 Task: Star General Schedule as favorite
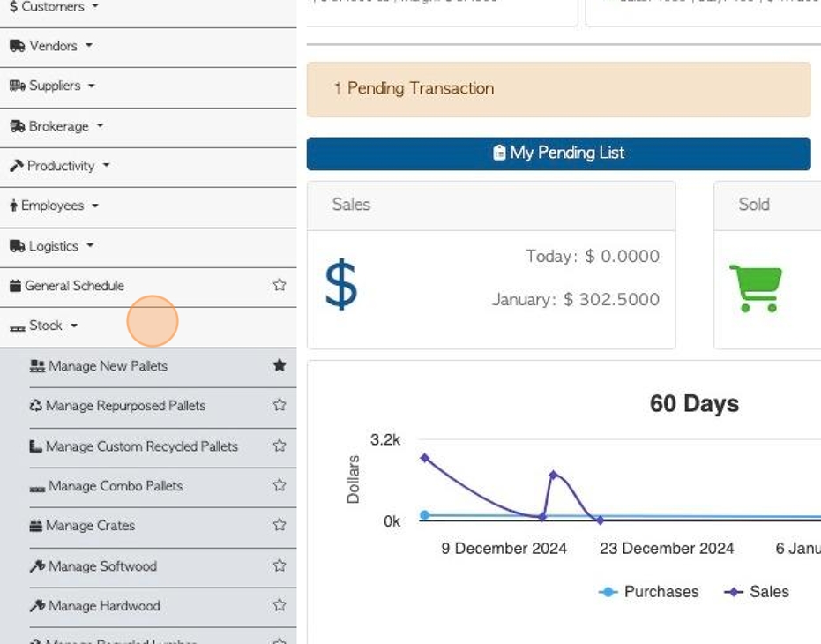[x=280, y=285]
